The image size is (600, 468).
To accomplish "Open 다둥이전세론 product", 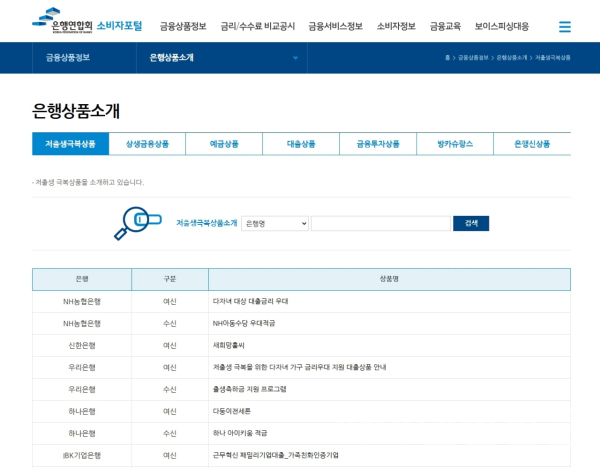I will (232, 411).
